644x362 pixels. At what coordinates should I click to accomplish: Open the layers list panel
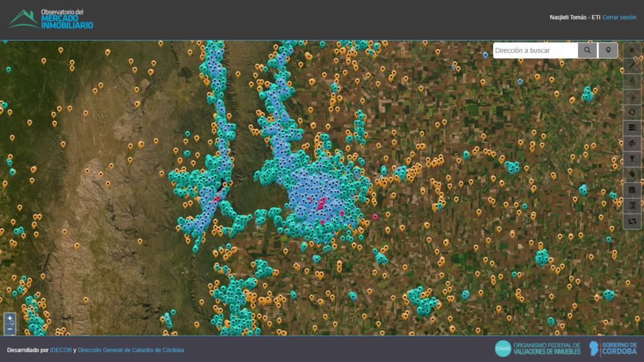[x=632, y=128]
